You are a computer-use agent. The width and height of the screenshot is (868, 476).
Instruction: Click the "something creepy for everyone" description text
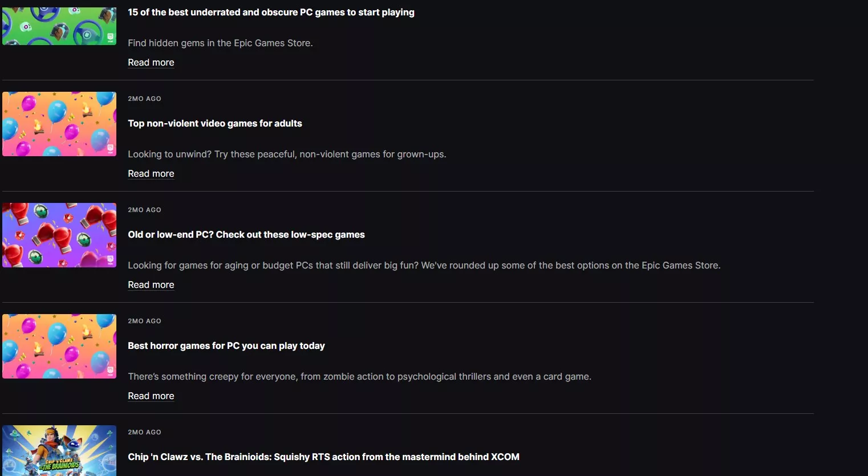click(x=359, y=377)
